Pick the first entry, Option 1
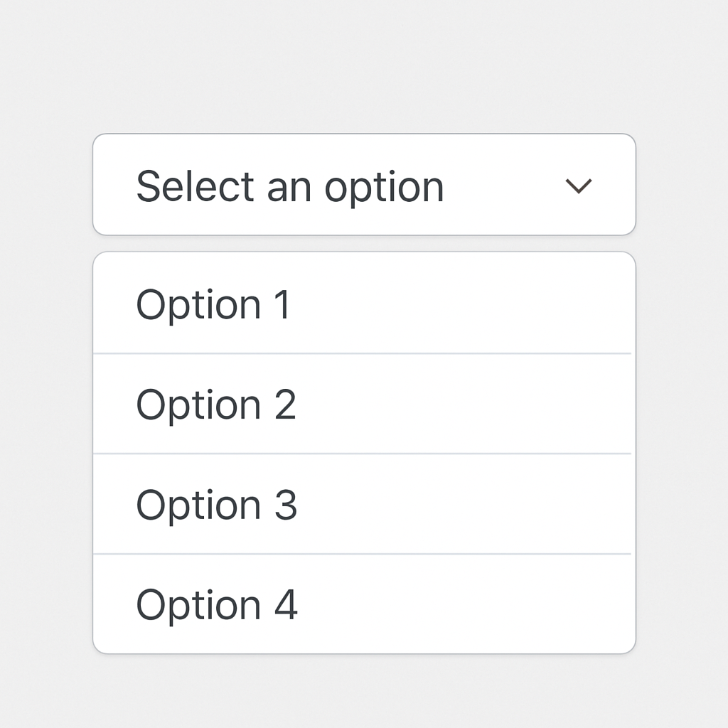 pyautogui.click(x=363, y=304)
